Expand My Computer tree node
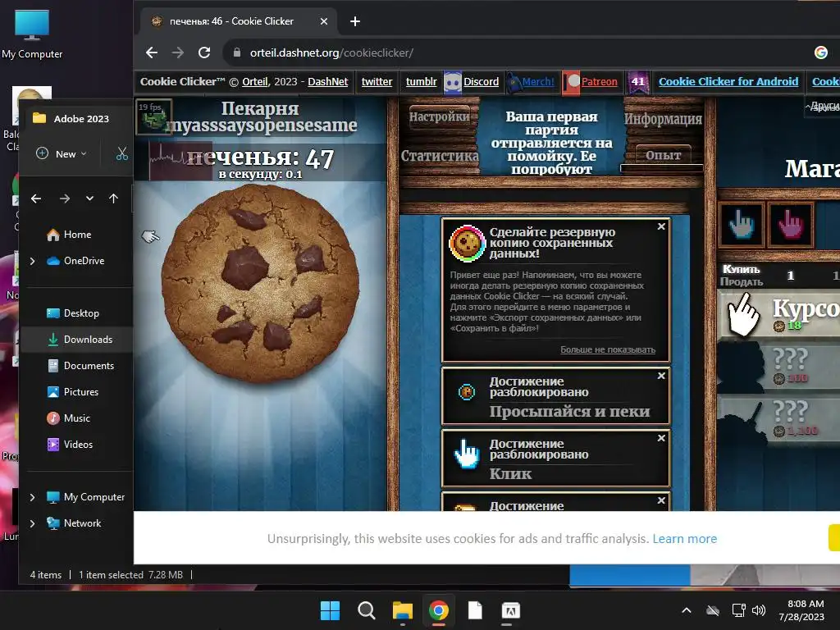The height and width of the screenshot is (630, 840). pos(33,497)
